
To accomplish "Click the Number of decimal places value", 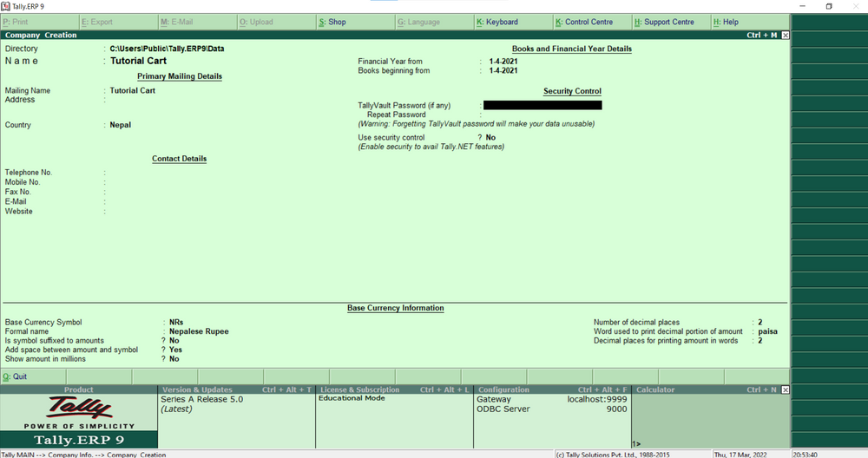I will [x=760, y=322].
